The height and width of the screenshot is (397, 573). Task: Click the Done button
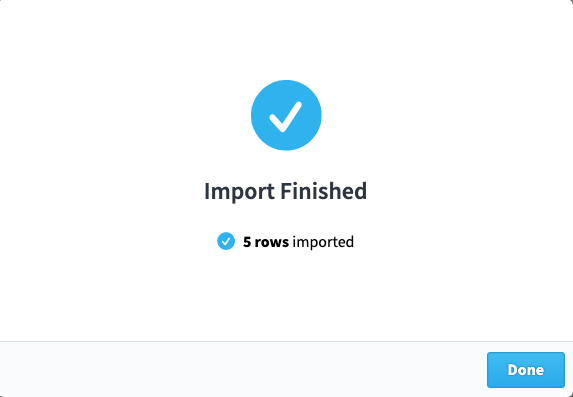(525, 370)
